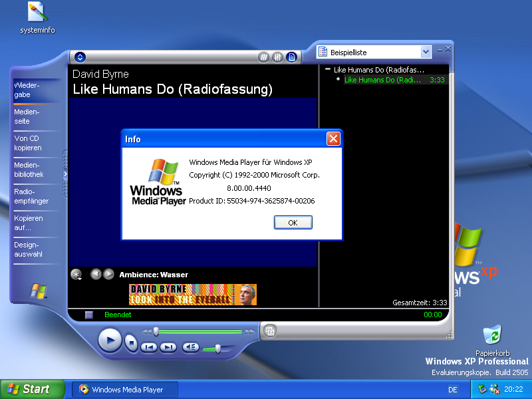Click Windows Media Player taskbar button
The width and height of the screenshot is (532, 399).
[125, 390]
